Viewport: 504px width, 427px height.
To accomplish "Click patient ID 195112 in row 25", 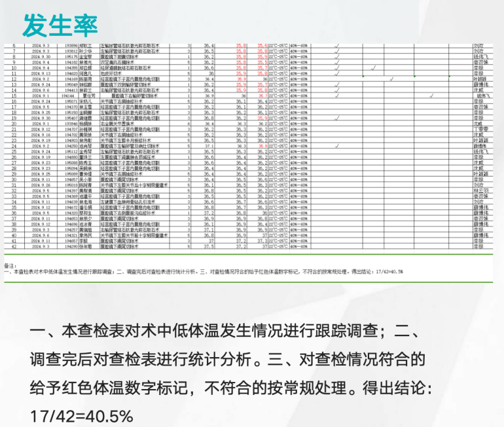I will 71,152.
